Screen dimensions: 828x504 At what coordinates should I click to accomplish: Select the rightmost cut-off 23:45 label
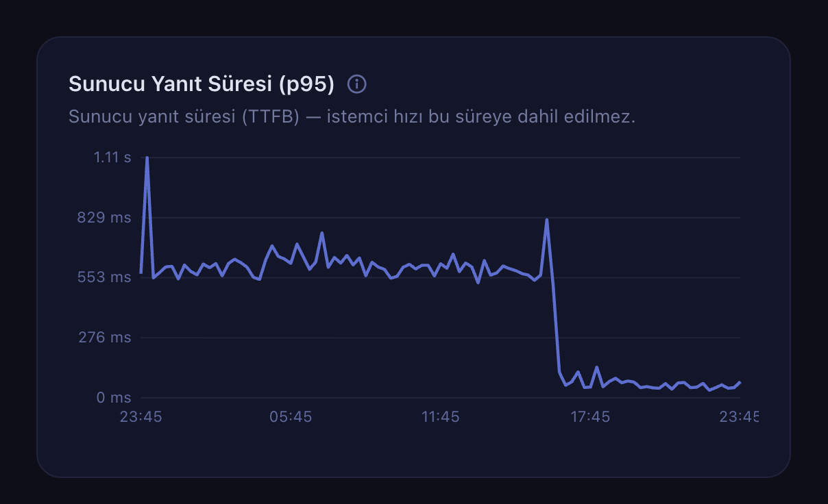click(x=739, y=416)
